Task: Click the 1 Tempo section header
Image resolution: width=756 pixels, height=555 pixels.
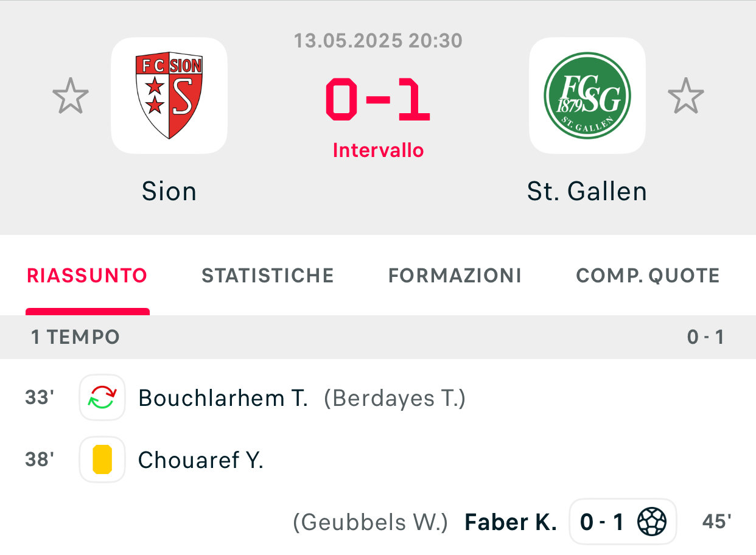Action: pos(75,337)
